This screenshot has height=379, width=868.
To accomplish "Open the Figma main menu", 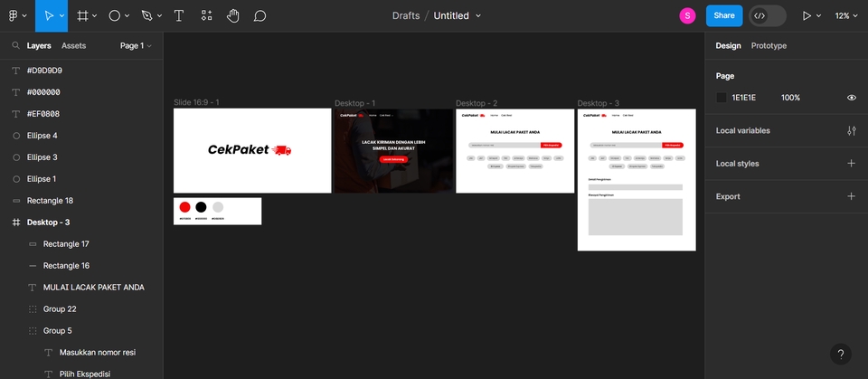I will [14, 15].
